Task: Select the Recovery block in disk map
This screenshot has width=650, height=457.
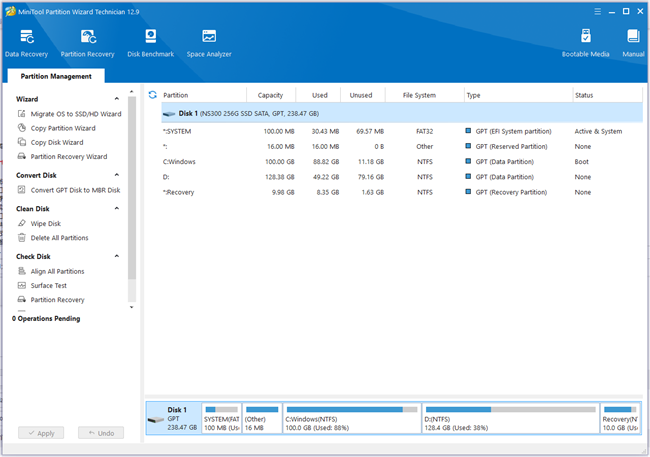Action: coord(620,418)
